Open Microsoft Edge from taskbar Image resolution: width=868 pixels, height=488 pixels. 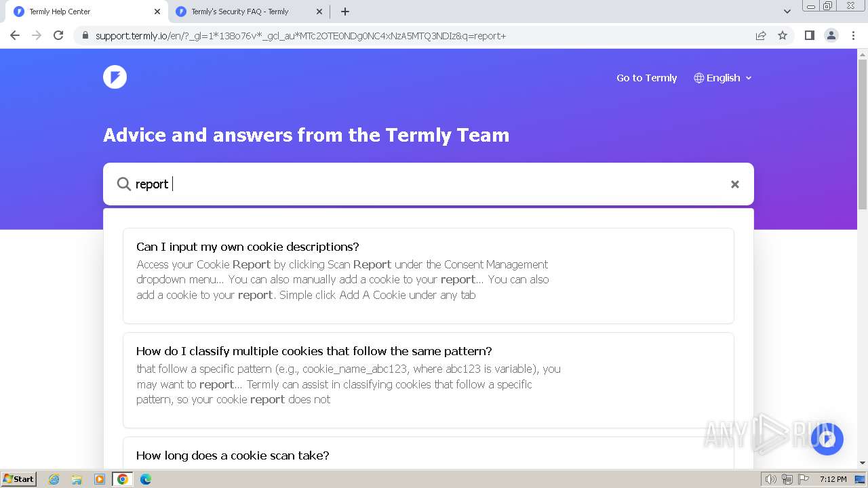(x=145, y=479)
